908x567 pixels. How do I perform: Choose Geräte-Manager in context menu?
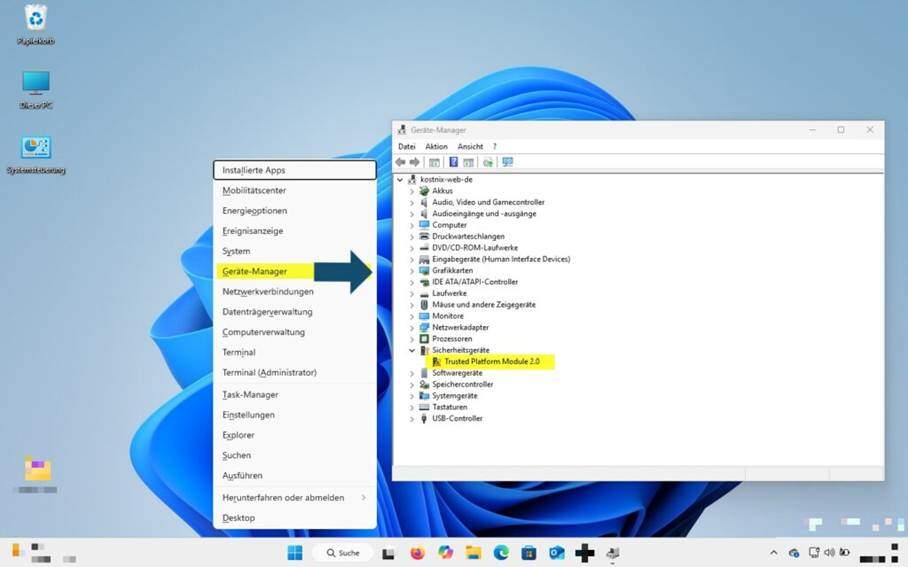[x=295, y=271]
